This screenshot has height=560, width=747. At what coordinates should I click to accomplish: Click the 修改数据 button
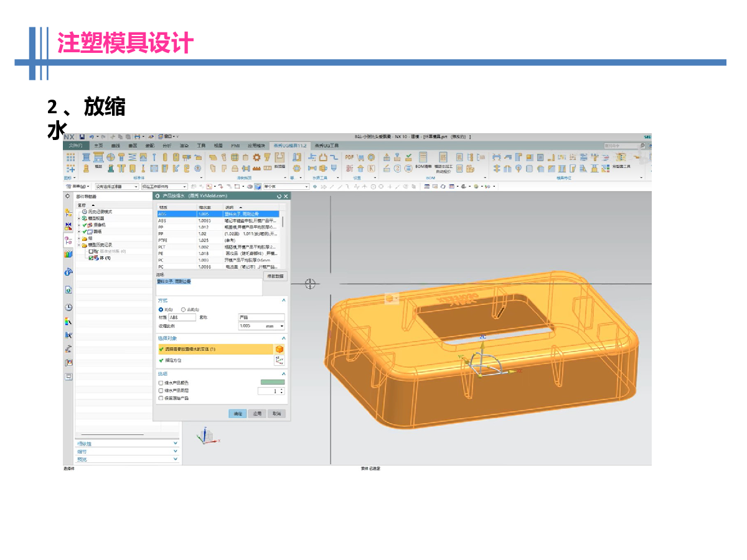point(275,276)
